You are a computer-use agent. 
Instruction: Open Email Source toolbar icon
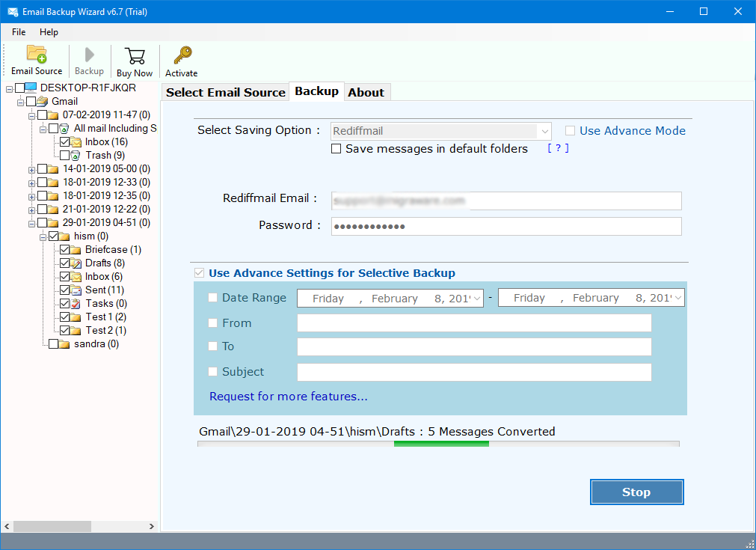37,54
